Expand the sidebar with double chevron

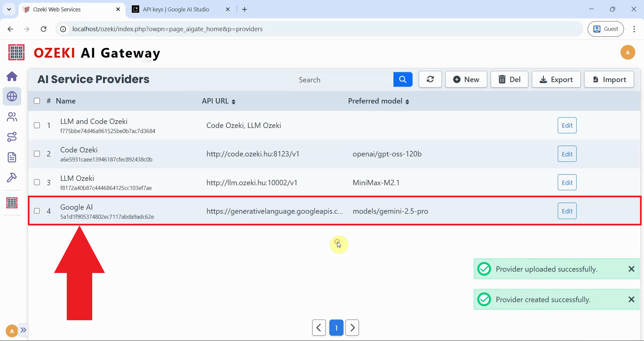click(23, 330)
